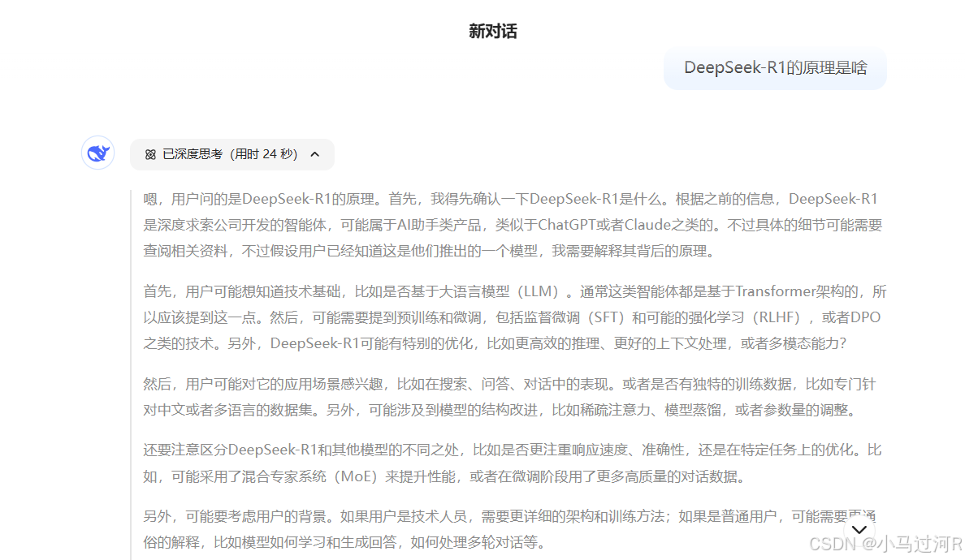Click the '已深度思考（用时 24 秒）' button

232,154
